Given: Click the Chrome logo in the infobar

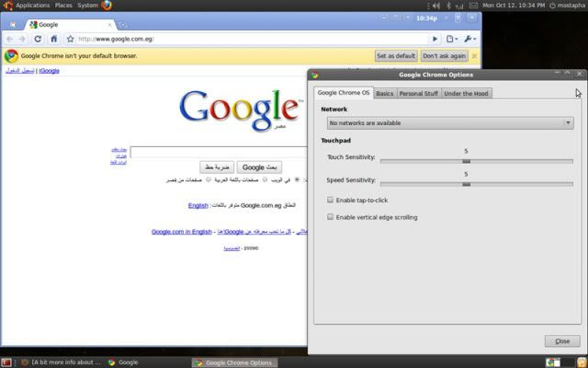Looking at the screenshot, I should coord(11,56).
